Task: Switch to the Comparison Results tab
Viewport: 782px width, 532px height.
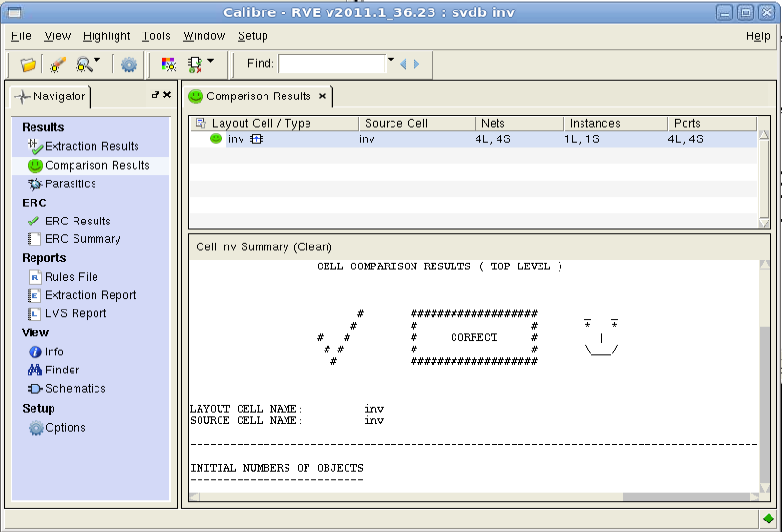Action: tap(258, 96)
